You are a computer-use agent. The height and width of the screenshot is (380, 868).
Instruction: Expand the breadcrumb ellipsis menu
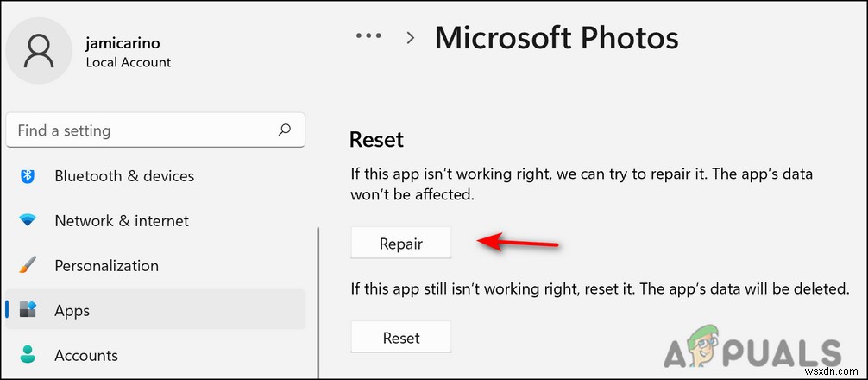coord(368,37)
